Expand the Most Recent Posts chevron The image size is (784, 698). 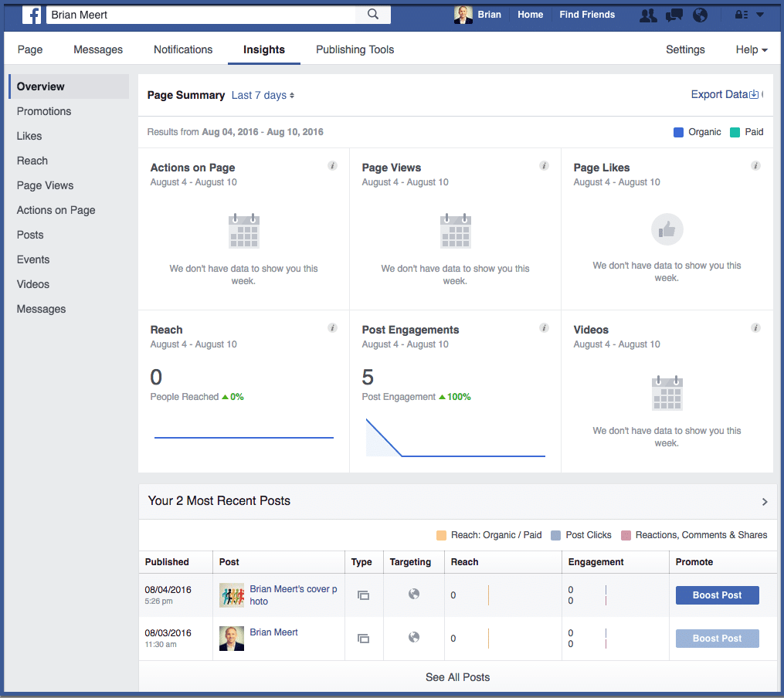click(765, 502)
